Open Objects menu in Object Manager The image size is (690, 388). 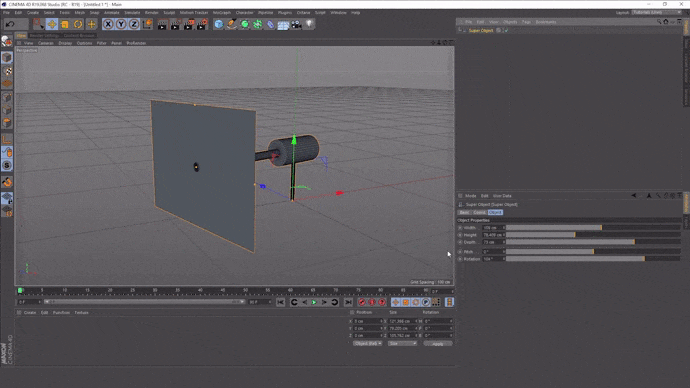coord(510,22)
